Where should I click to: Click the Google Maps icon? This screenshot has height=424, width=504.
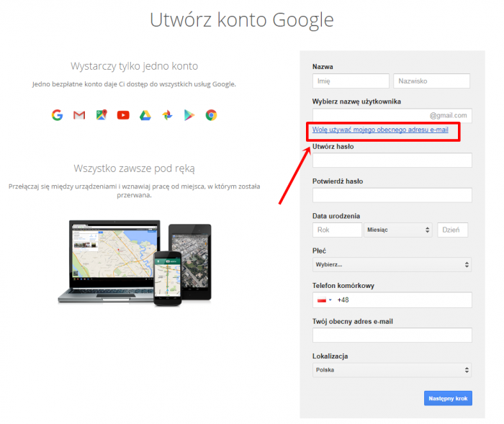[x=102, y=114]
